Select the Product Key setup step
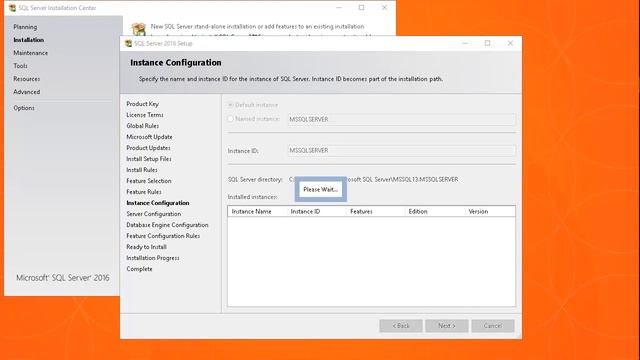 coord(142,104)
